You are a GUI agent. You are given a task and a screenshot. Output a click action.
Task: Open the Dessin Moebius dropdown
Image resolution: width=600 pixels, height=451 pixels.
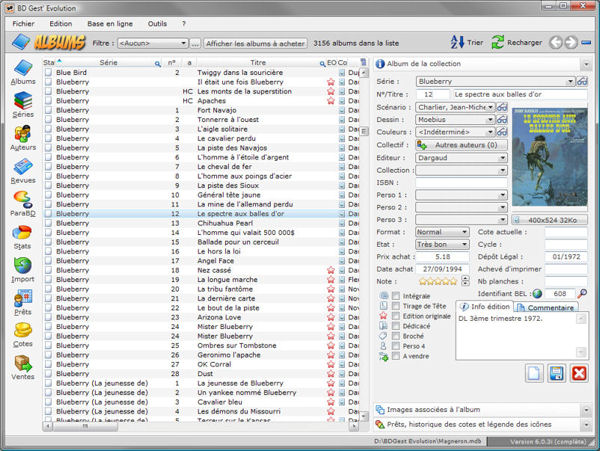click(x=455, y=119)
